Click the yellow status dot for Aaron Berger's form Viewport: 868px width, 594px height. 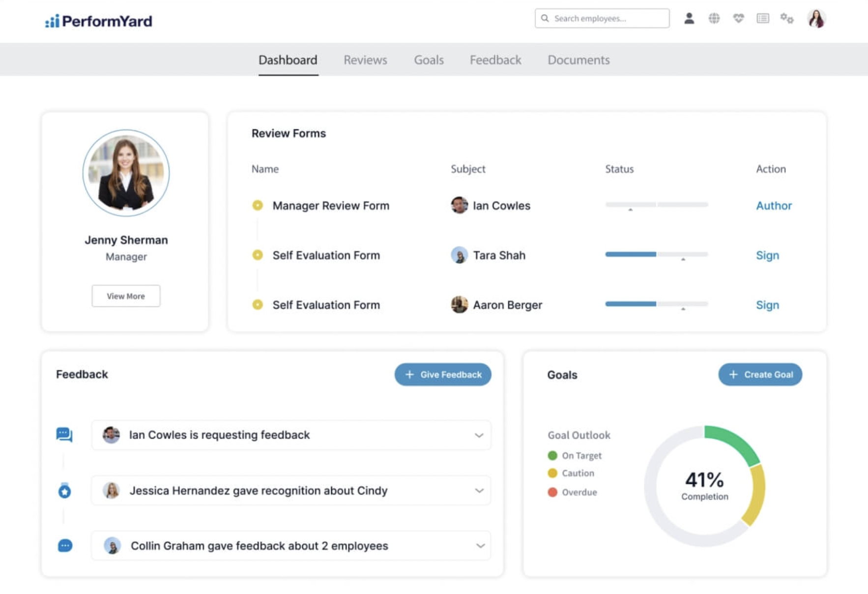(x=258, y=304)
